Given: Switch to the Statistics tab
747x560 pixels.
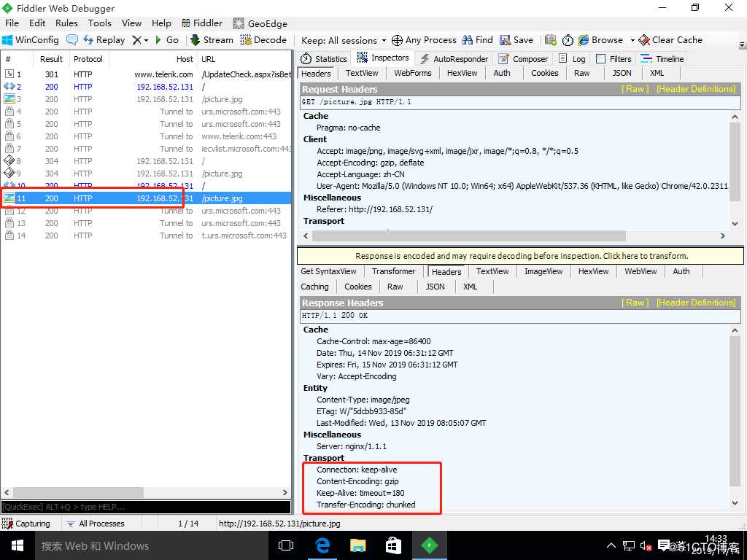Looking at the screenshot, I should [324, 58].
